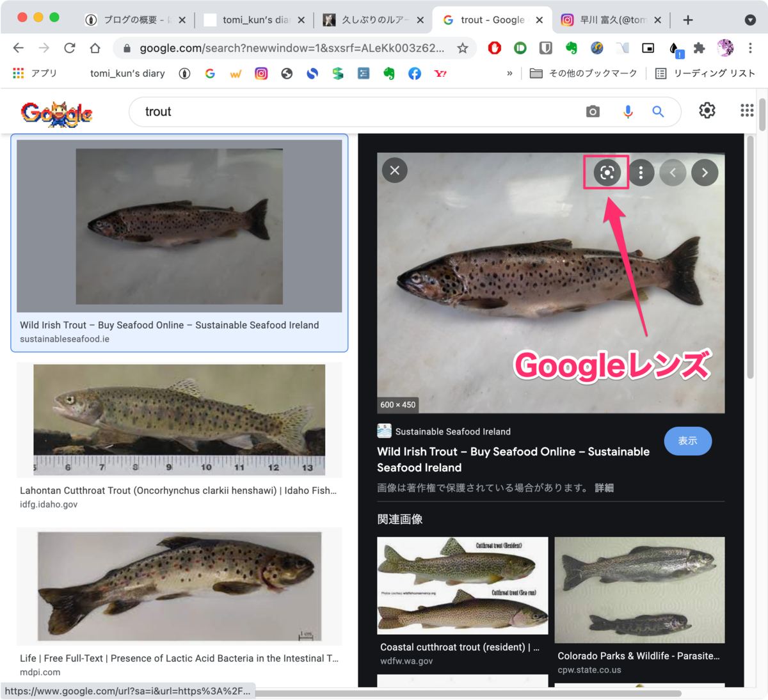Open the tab search dropdown arrow

click(x=750, y=20)
